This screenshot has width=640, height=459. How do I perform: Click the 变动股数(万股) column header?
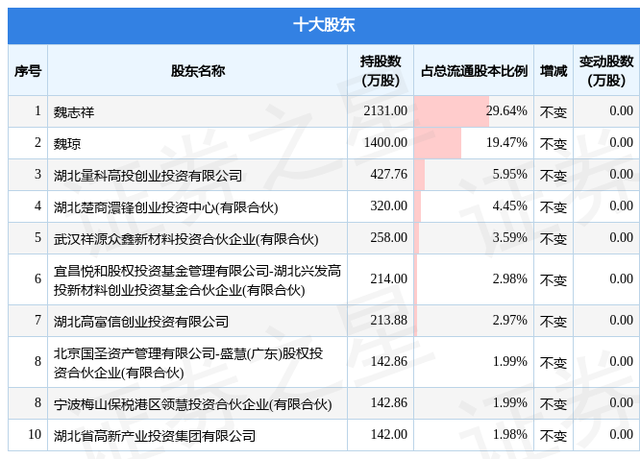tap(606, 71)
